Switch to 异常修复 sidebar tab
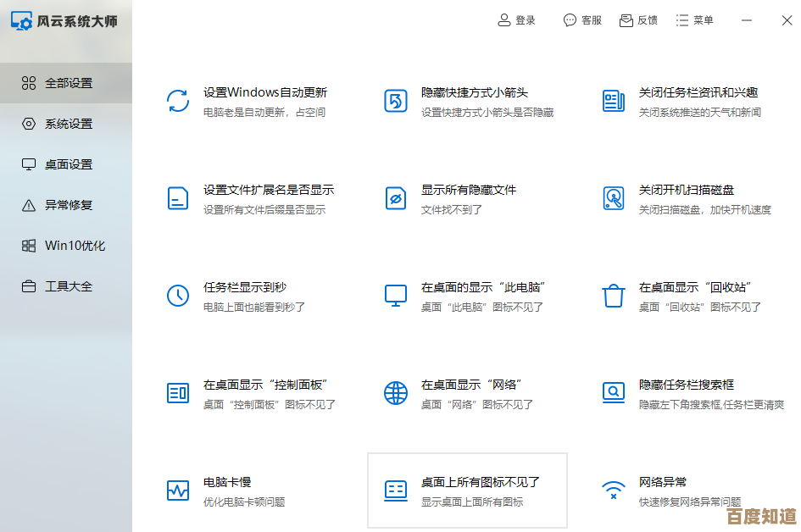The width and height of the screenshot is (801, 532). 68,205
